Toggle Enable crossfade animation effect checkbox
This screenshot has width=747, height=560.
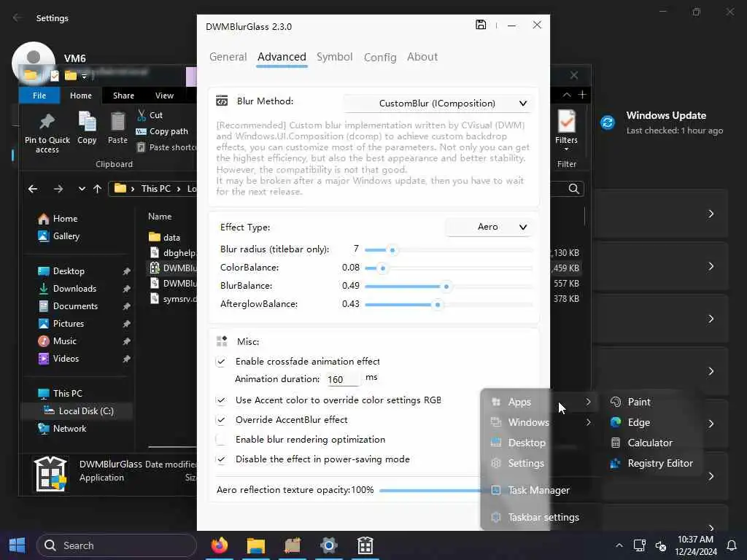[x=220, y=362]
